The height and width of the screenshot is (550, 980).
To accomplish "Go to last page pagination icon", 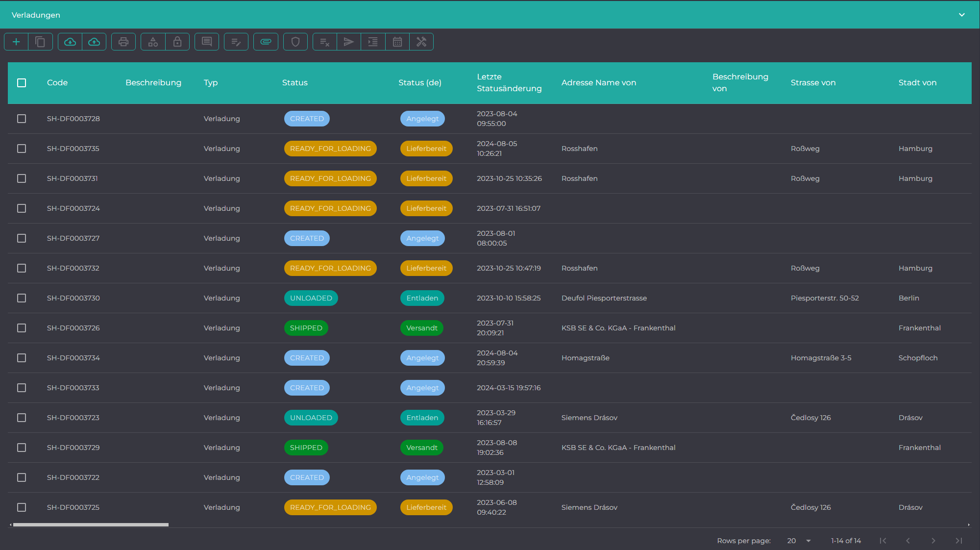I will click(959, 541).
